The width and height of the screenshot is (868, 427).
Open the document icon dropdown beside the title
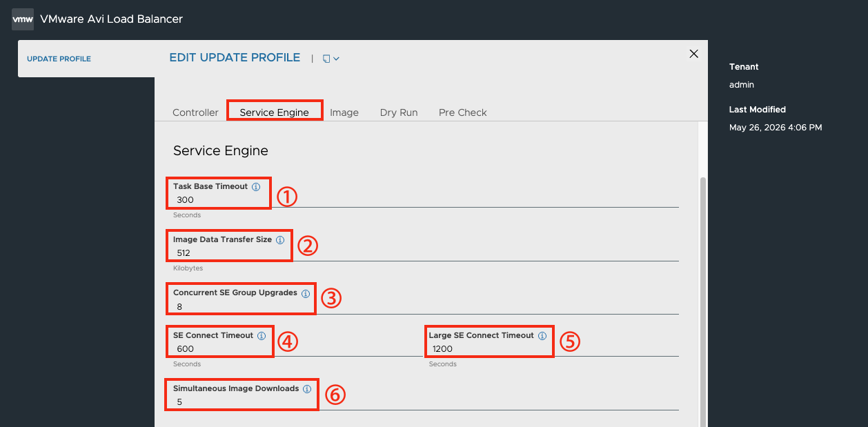(x=331, y=59)
